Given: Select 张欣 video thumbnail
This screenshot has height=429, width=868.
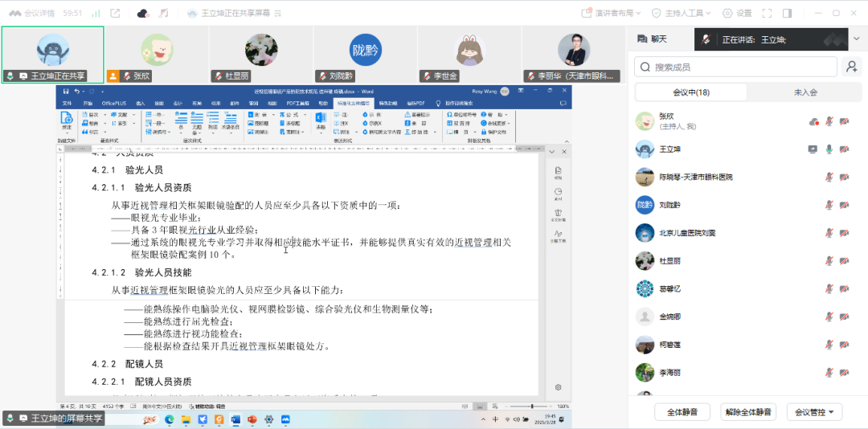Looking at the screenshot, I should (x=157, y=55).
